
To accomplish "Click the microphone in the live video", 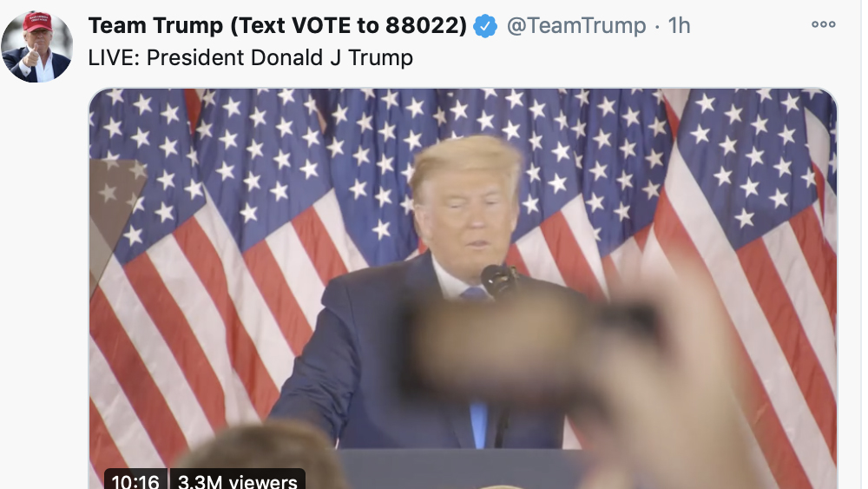I will point(499,281).
